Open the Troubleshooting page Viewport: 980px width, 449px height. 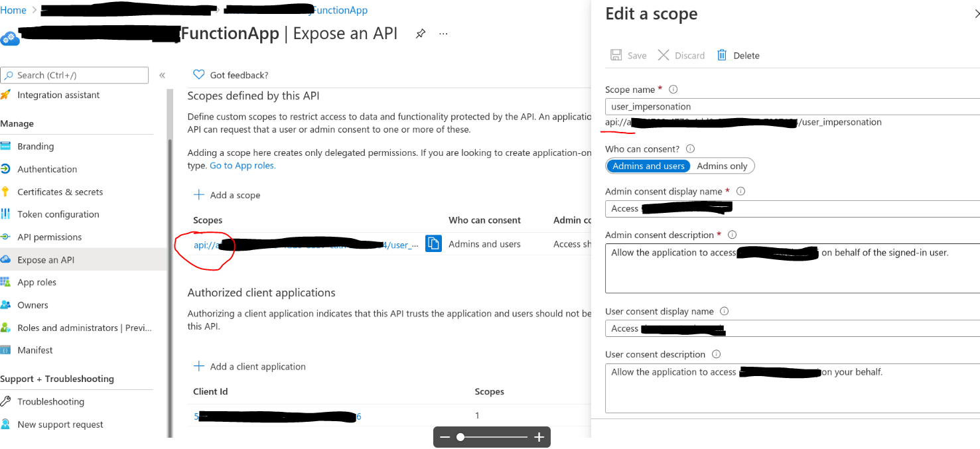tap(51, 402)
